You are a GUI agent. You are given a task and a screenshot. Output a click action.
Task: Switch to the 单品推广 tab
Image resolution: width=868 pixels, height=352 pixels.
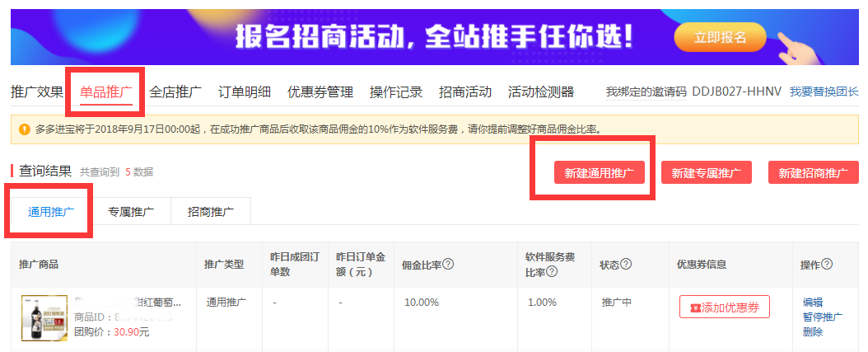(106, 92)
